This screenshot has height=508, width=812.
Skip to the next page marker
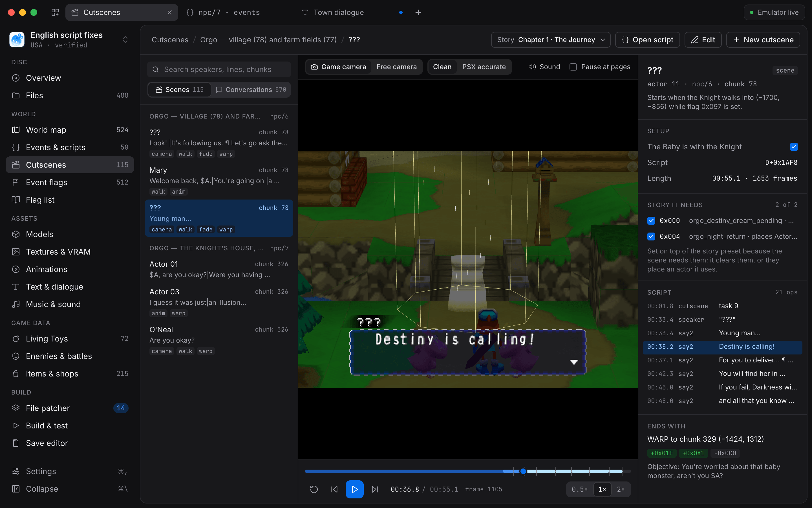[x=375, y=489]
